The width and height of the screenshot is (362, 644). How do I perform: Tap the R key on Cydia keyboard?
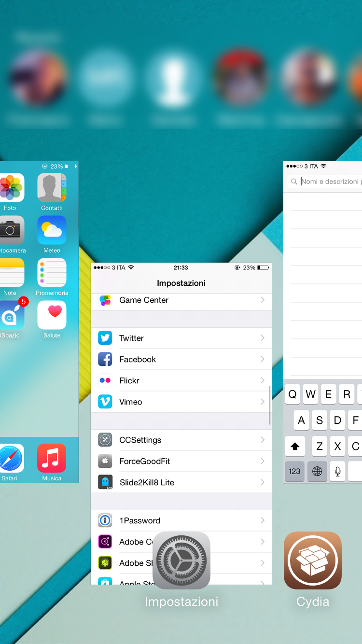point(347,394)
